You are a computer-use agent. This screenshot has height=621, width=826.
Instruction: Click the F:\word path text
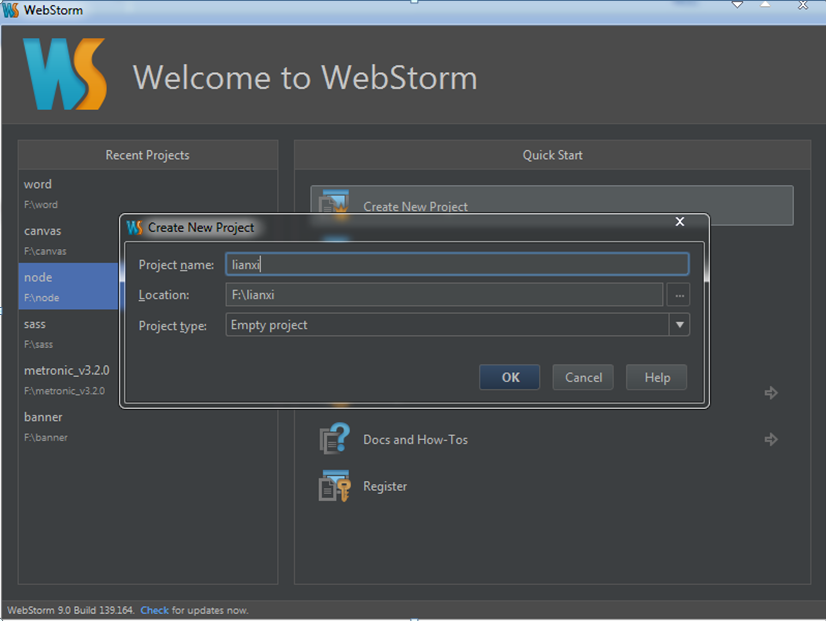pos(41,204)
